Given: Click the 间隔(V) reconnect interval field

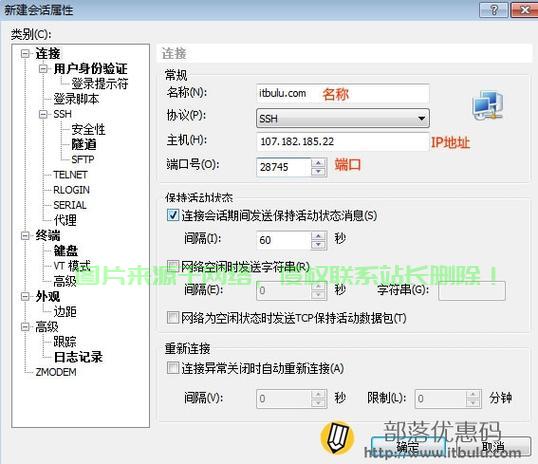Looking at the screenshot, I should pyautogui.click(x=283, y=398).
